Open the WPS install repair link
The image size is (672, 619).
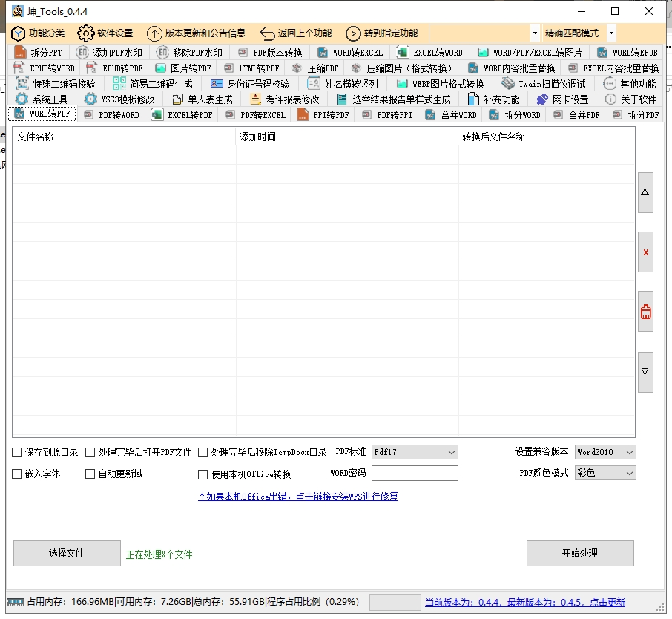[298, 497]
